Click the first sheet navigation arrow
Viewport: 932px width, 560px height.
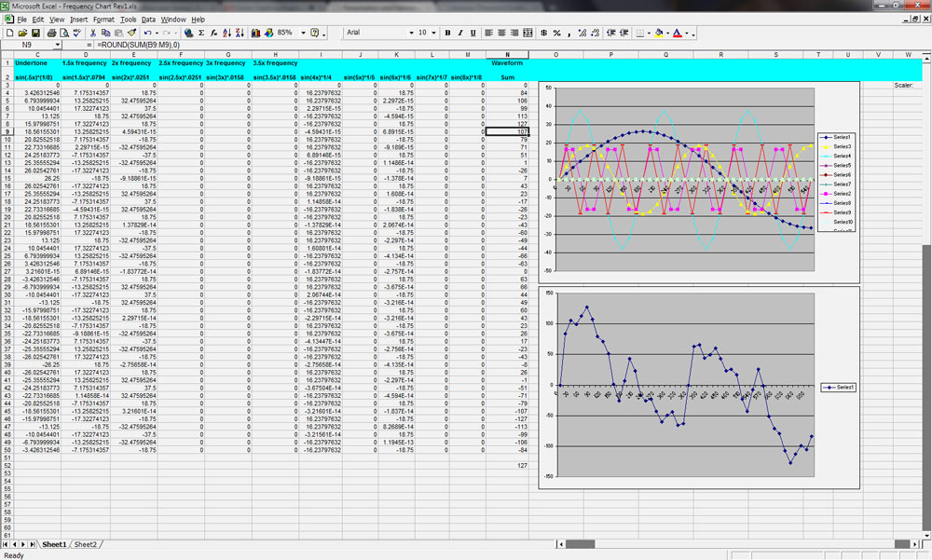(6, 544)
